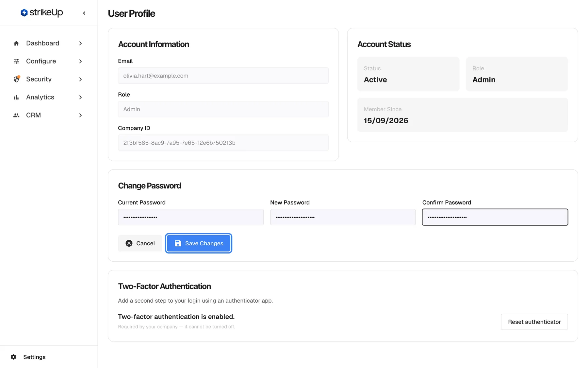Open the Dashboard menu item
The width and height of the screenshot is (588, 368).
coord(48,43)
